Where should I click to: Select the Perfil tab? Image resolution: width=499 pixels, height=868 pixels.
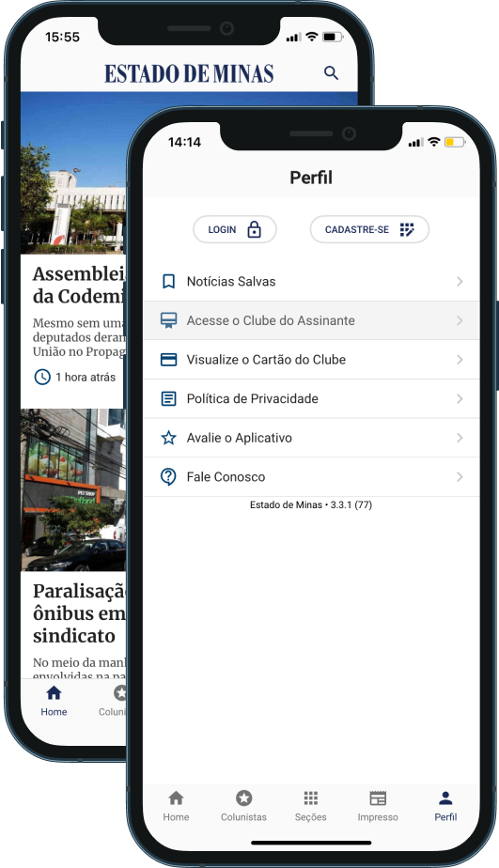click(x=445, y=806)
